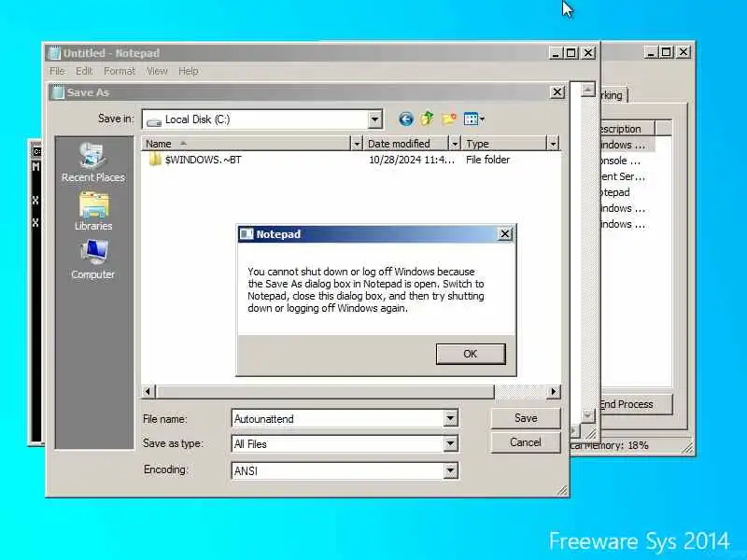
Task: Click the horizontal scrollbar thumb in file list
Action: 325,391
